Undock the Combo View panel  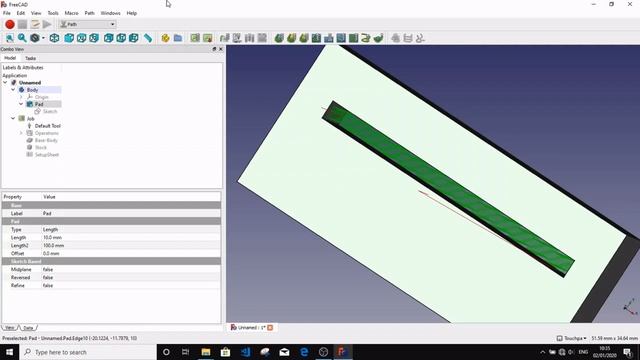(x=214, y=49)
